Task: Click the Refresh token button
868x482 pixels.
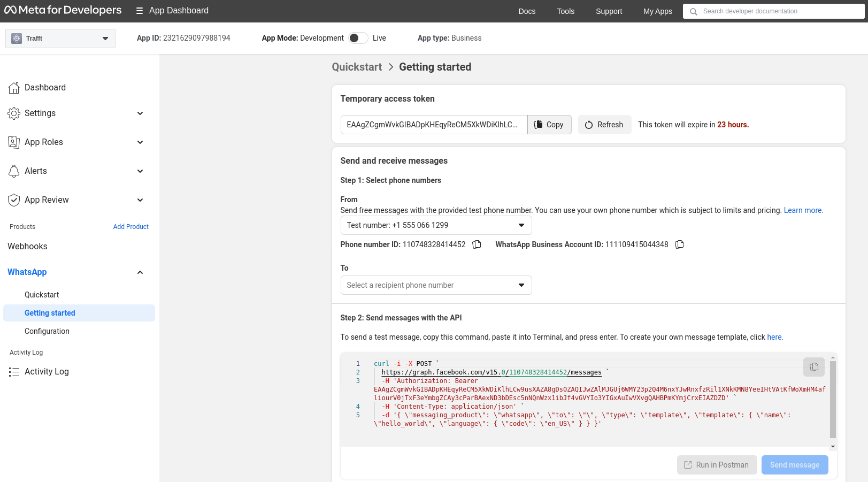Action: (x=604, y=125)
